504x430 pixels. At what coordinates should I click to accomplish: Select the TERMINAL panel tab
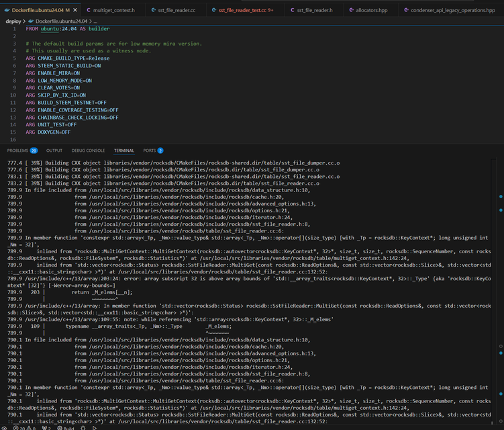[124, 150]
